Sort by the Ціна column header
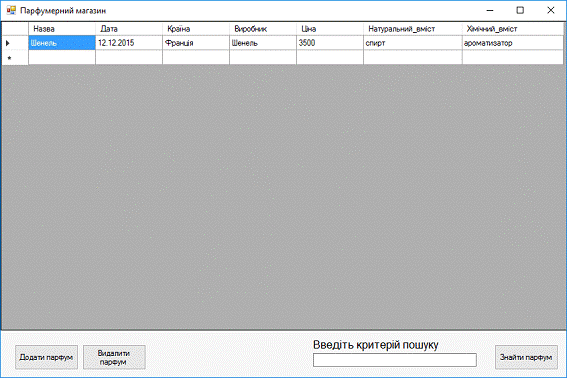The height and width of the screenshot is (378, 567). click(x=330, y=29)
